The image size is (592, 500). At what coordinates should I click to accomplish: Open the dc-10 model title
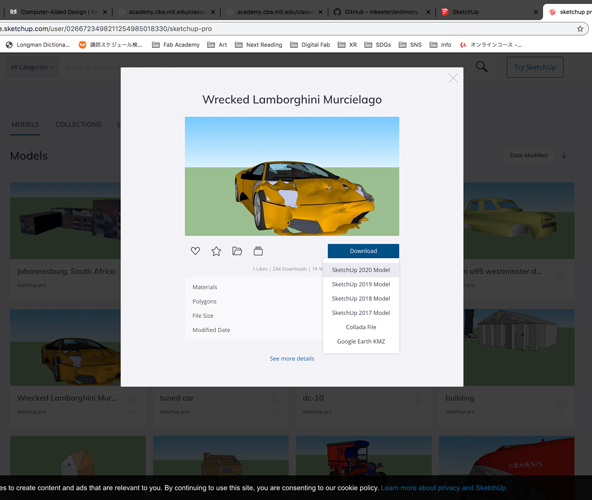coord(313,398)
